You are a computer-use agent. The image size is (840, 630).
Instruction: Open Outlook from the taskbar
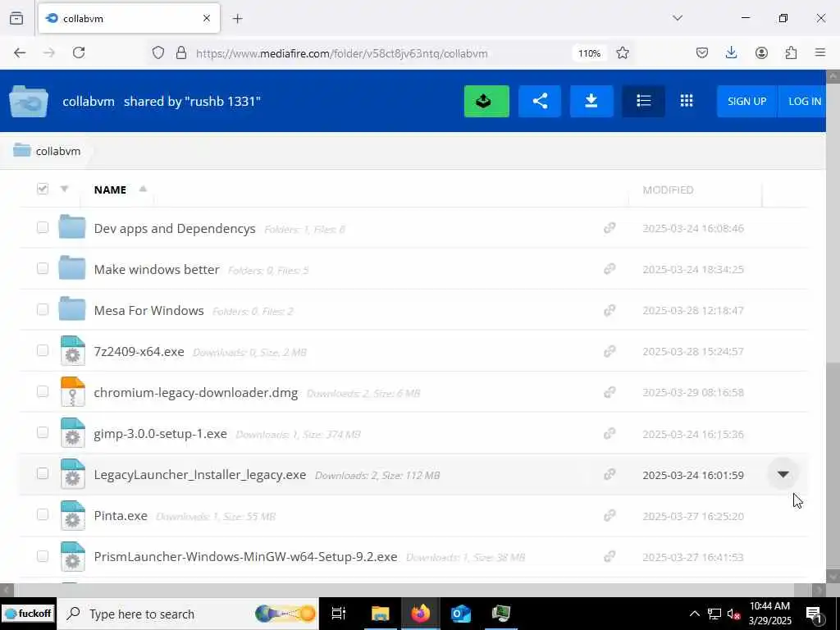click(460, 614)
